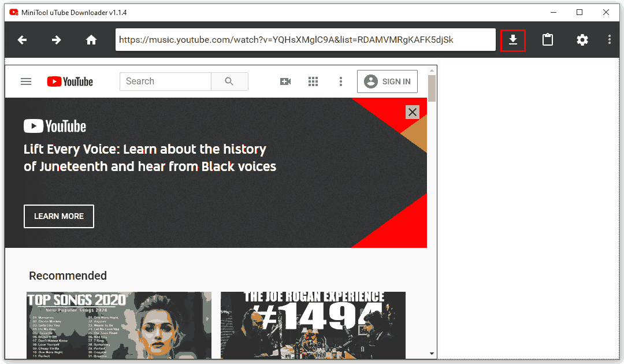The height and width of the screenshot is (364, 624).
Task: Click the vertical scrollbar thumb
Action: [432, 88]
